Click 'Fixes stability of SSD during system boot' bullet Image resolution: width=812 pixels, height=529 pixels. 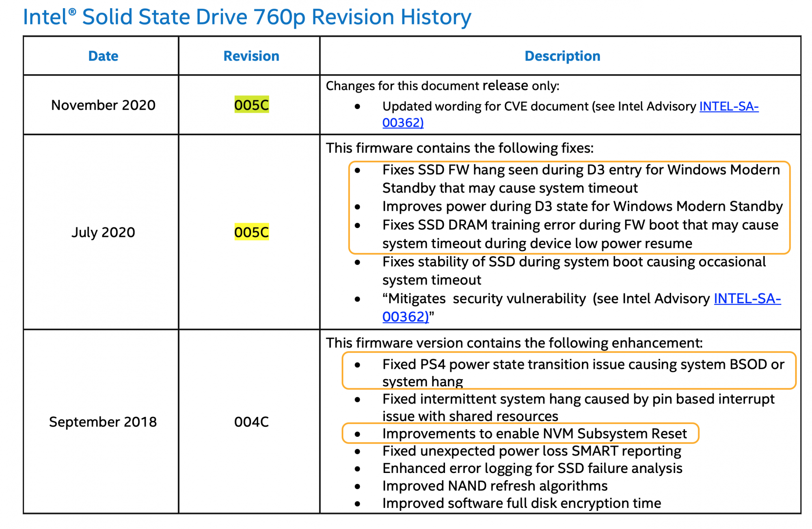574,271
